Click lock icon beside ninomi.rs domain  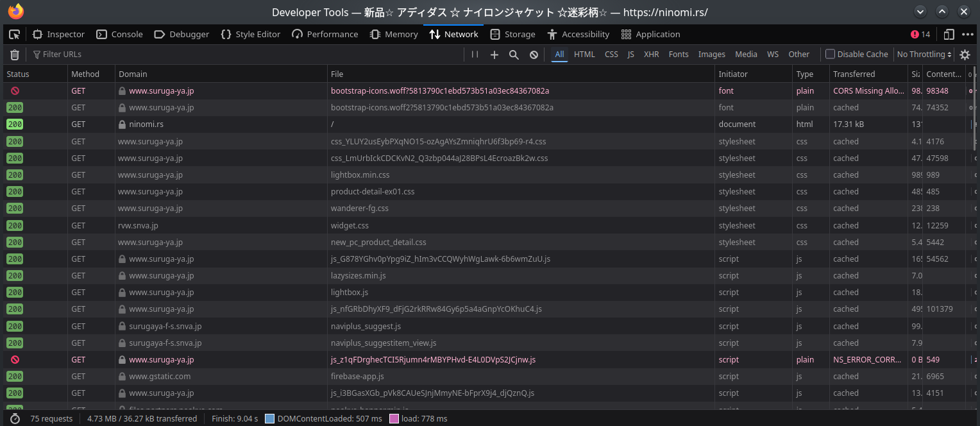122,124
